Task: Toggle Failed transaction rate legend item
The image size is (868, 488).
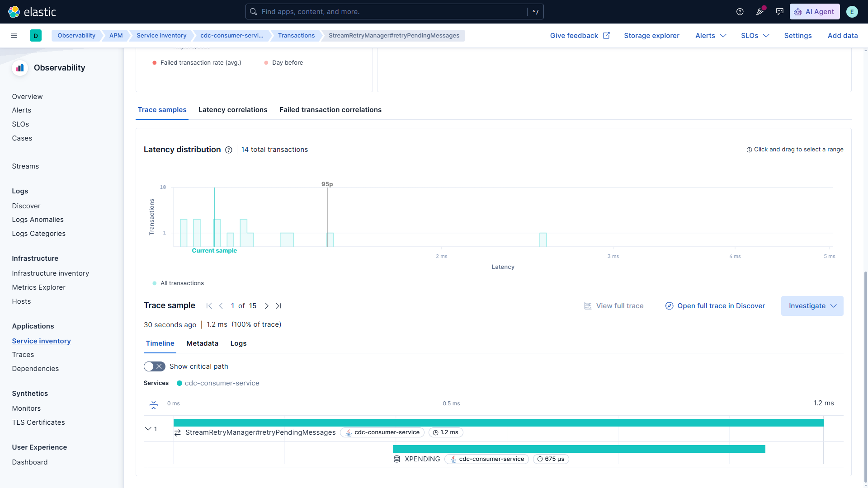Action: click(197, 63)
